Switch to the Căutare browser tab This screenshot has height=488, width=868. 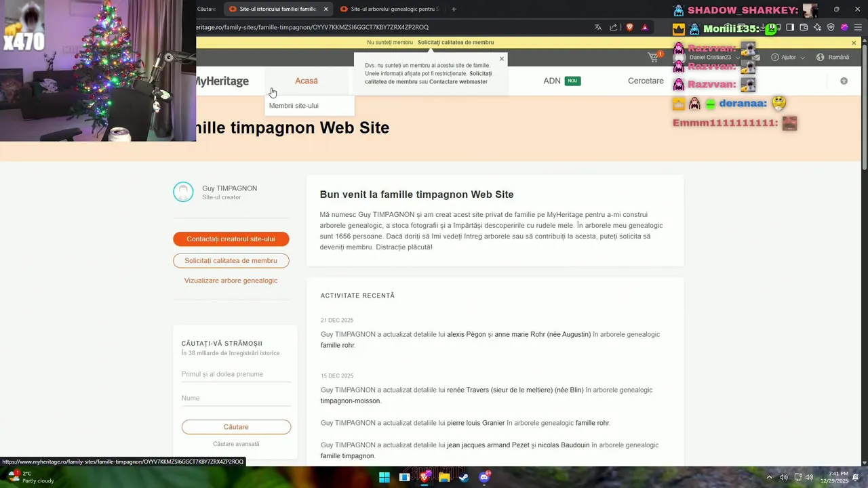point(206,9)
